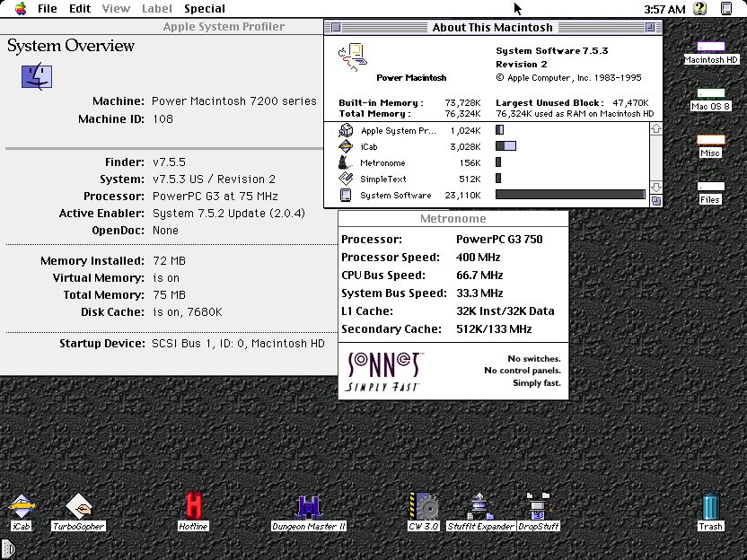The image size is (747, 560).
Task: Click the zoom box of About This Macintosh
Action: tap(650, 27)
